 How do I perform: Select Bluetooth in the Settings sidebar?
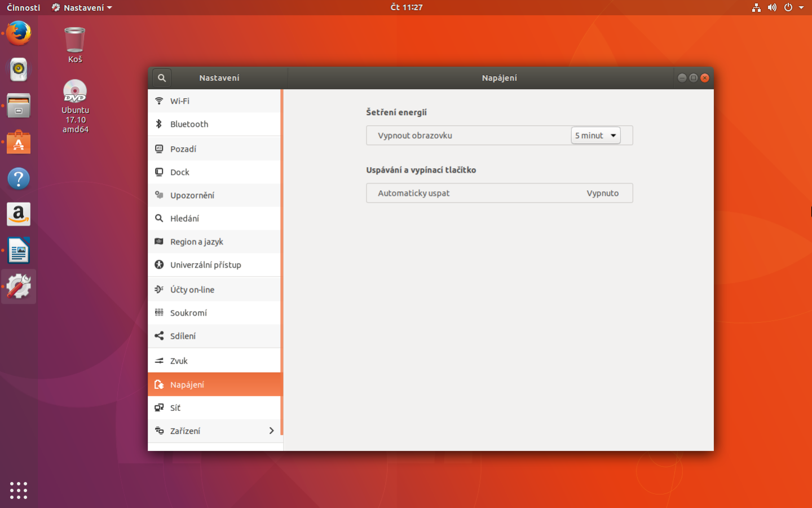tap(188, 124)
